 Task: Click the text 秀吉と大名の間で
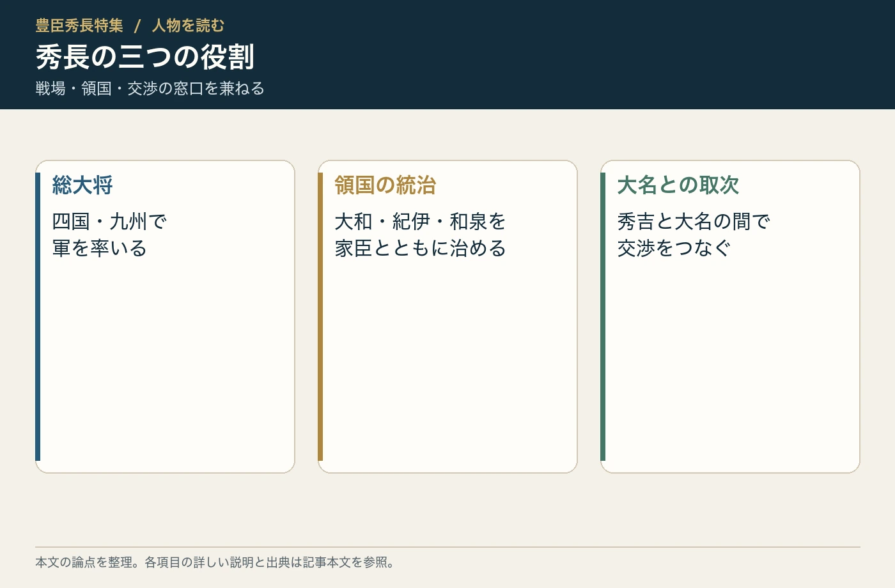(694, 222)
